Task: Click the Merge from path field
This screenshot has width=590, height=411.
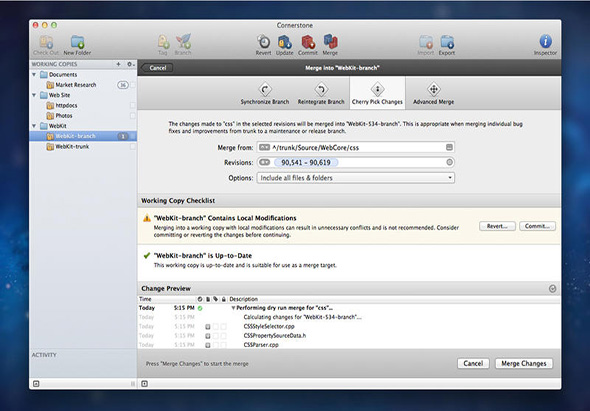Action: [356, 147]
